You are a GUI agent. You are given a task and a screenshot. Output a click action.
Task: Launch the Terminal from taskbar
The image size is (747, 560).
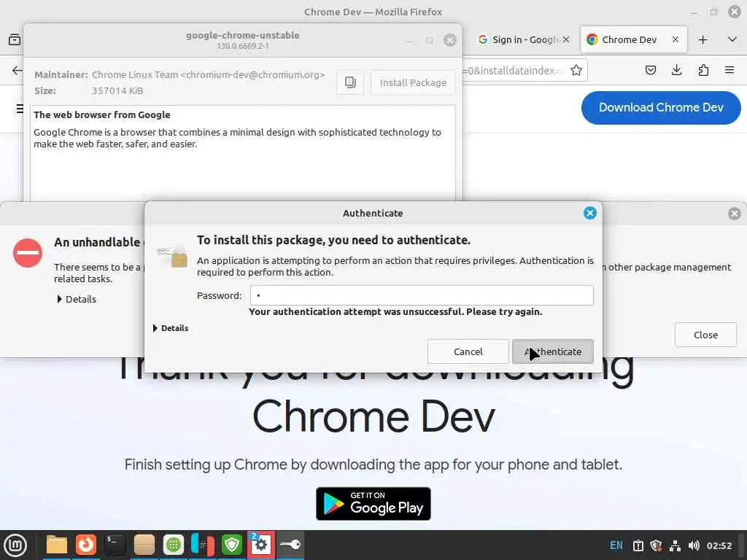(x=115, y=545)
